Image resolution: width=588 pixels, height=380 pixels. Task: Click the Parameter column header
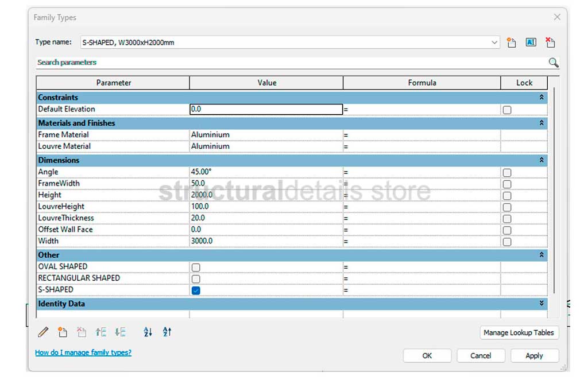(x=113, y=83)
